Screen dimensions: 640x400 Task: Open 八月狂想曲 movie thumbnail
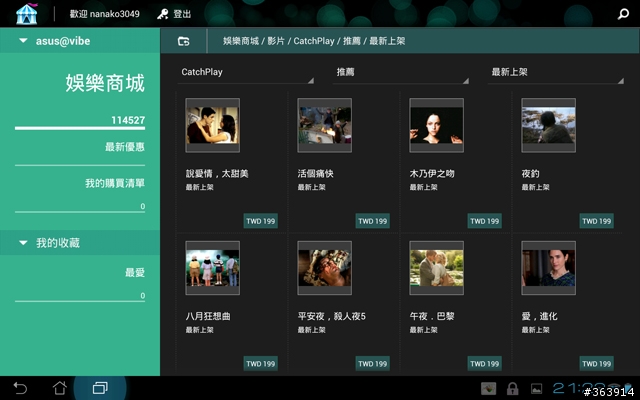pyautogui.click(x=213, y=268)
